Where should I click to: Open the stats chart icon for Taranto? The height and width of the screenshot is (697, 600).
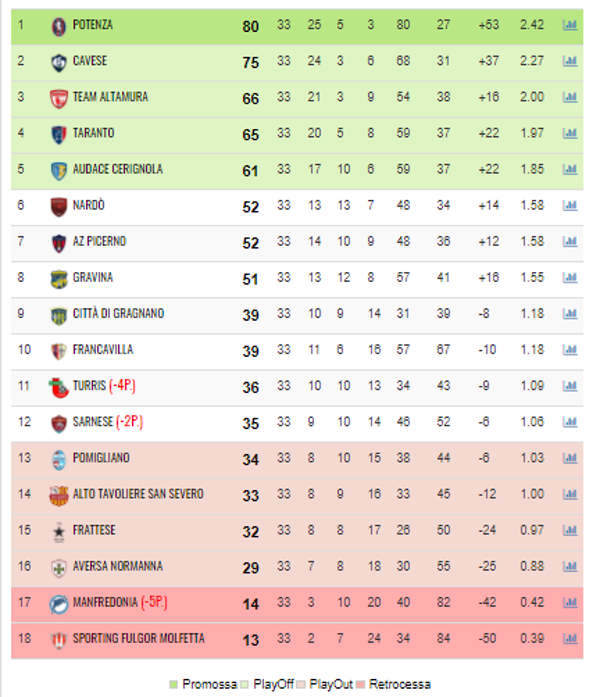[x=570, y=134]
